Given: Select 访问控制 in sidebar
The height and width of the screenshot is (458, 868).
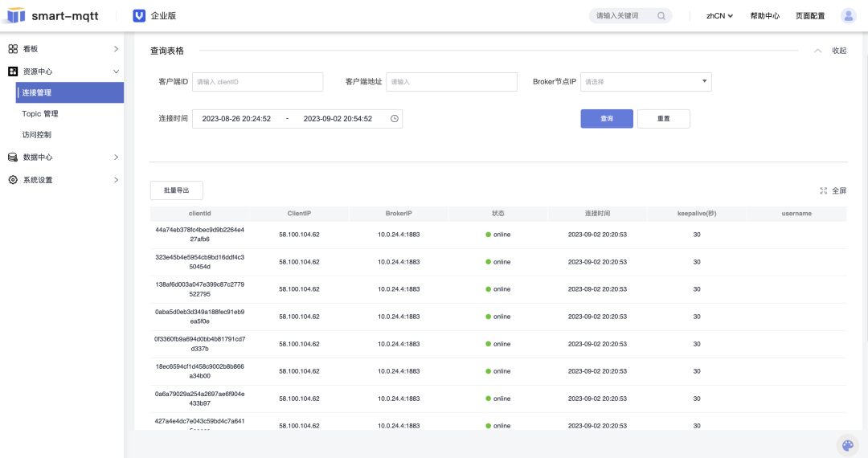Looking at the screenshot, I should [37, 135].
